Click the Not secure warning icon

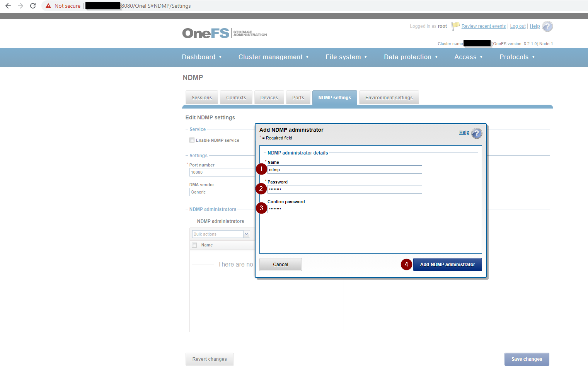[x=48, y=6]
